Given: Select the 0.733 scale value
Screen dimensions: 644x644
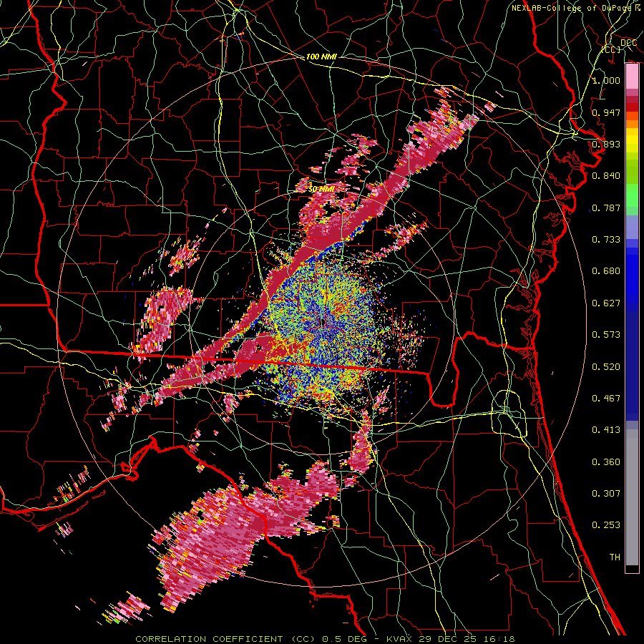Looking at the screenshot, I should [x=606, y=240].
